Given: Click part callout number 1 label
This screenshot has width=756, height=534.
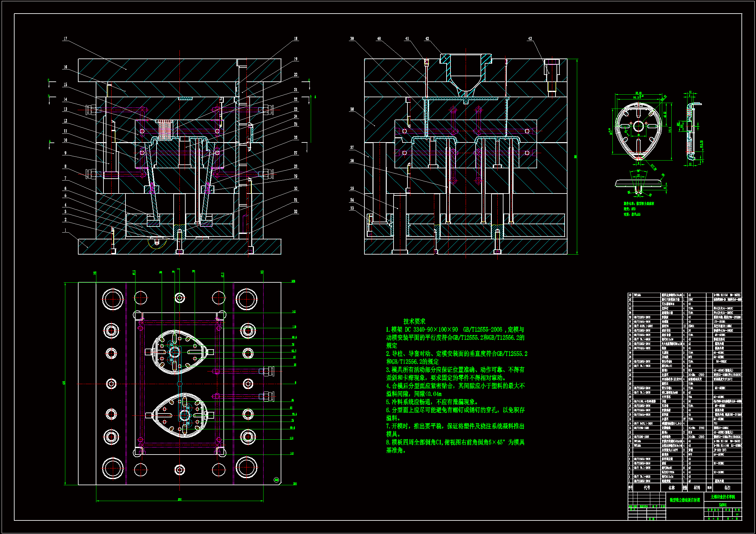Looking at the screenshot, I should coord(65,230).
